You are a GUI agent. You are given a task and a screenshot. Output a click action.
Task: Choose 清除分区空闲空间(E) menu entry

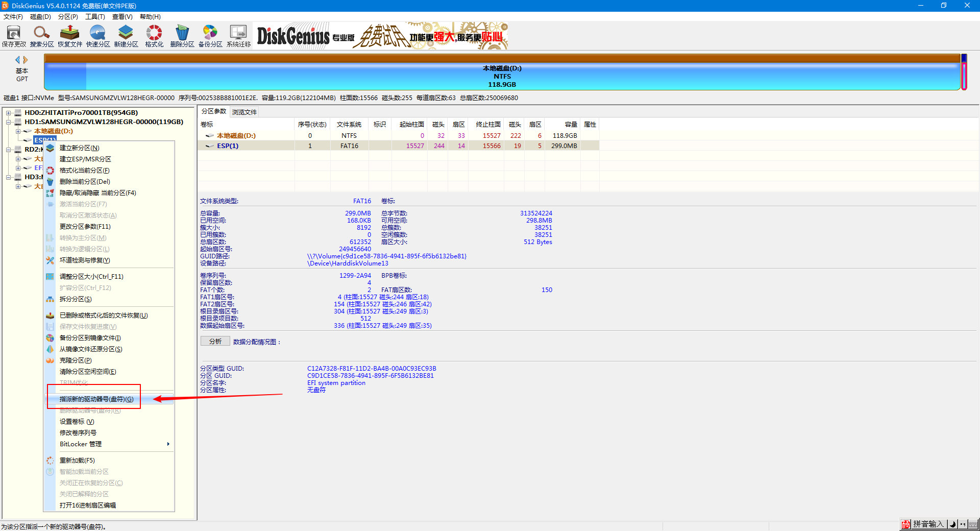point(109,372)
